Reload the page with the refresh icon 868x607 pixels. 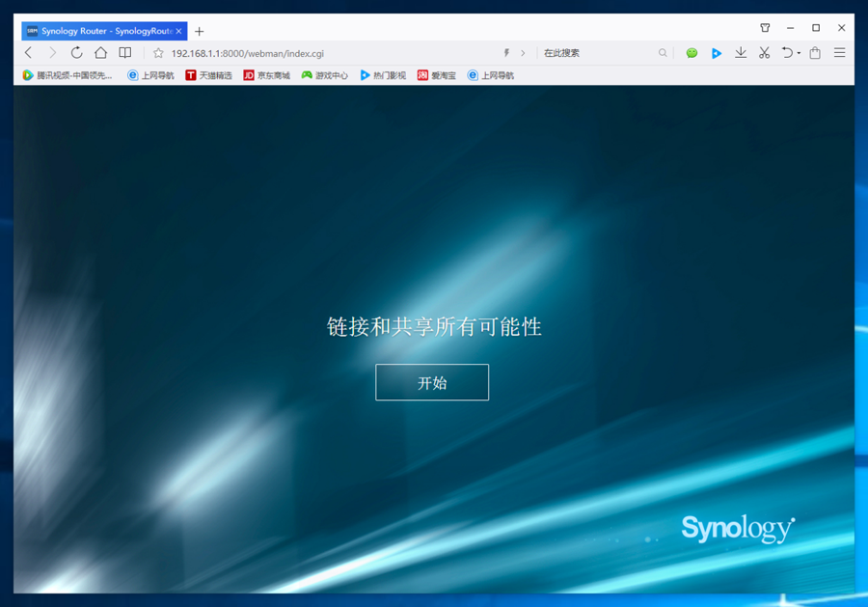point(76,53)
